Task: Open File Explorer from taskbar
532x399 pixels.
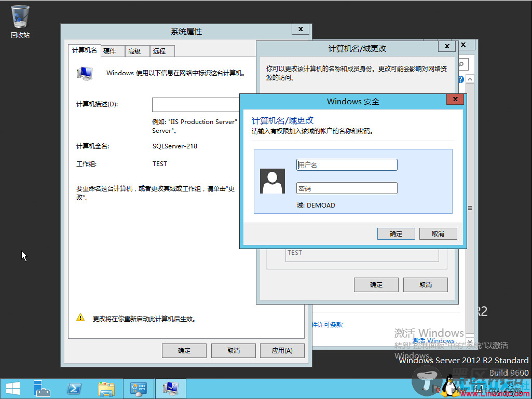Action: [106, 389]
